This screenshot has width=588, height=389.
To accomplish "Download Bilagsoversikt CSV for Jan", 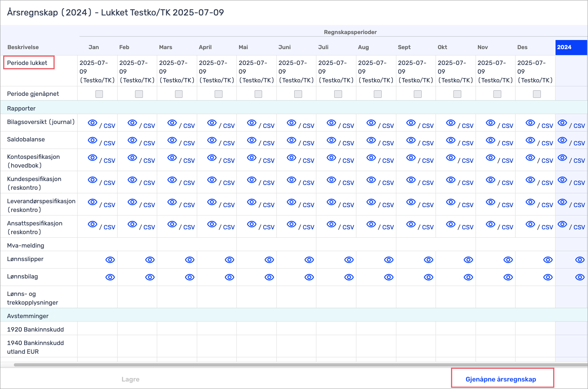I will [109, 126].
